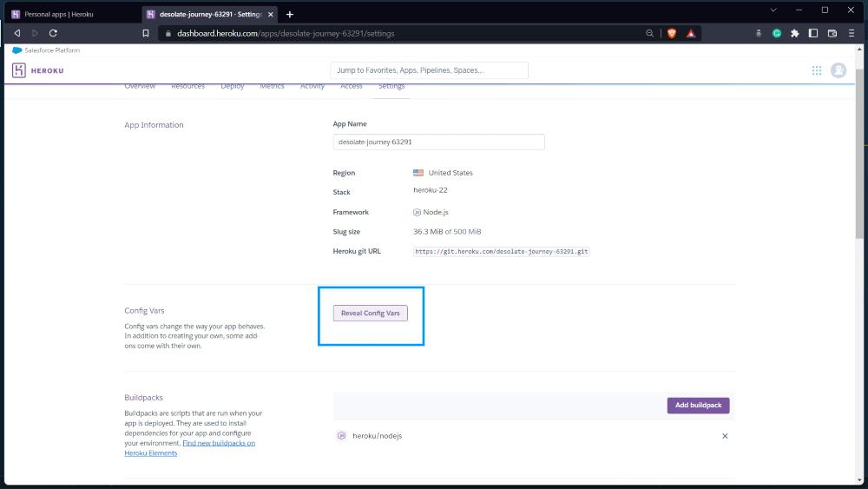Click the 'App Information' section heading

click(154, 124)
